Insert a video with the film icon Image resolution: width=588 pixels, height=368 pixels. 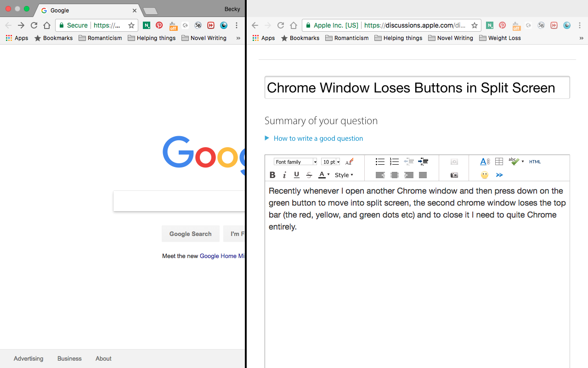pos(454,161)
